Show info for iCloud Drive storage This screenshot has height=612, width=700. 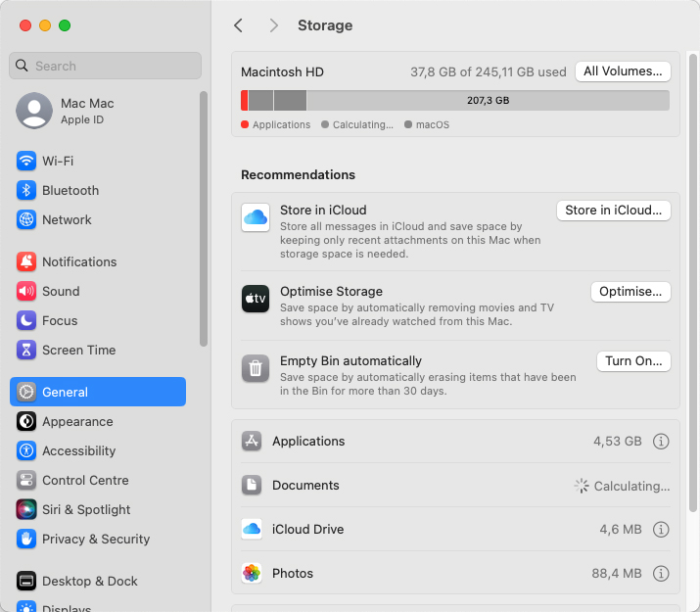(661, 530)
